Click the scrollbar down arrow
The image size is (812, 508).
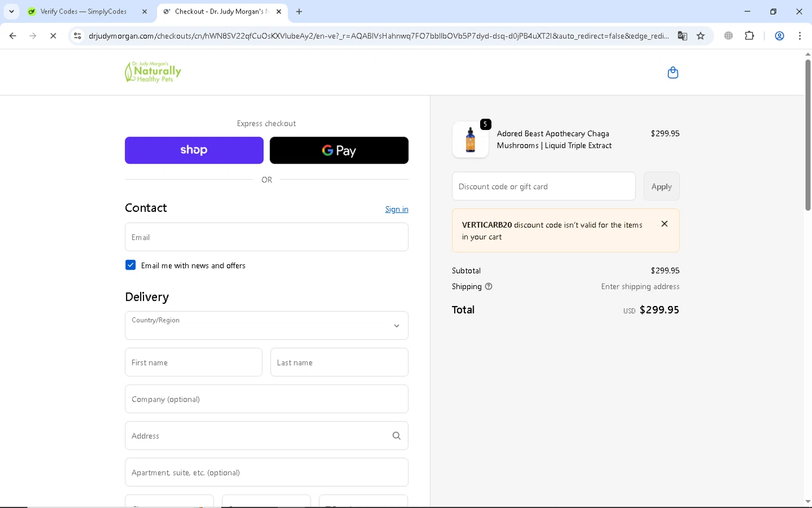[x=808, y=502]
